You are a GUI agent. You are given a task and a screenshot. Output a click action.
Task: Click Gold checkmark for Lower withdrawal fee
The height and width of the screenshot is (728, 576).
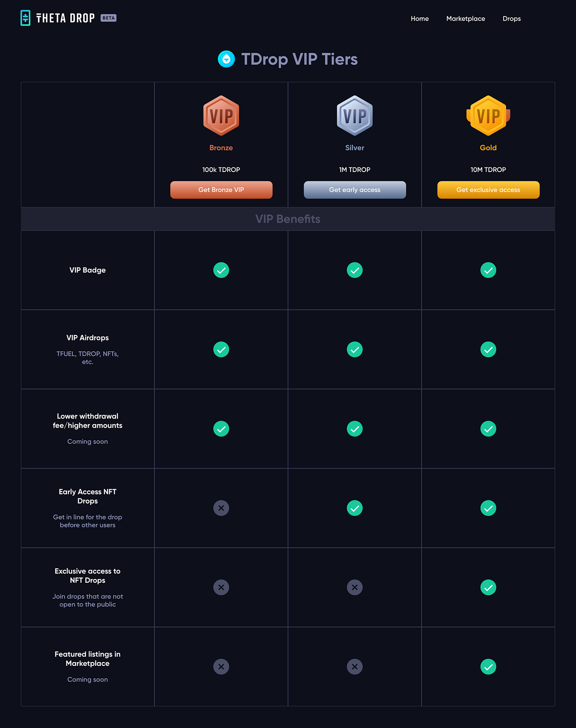click(x=488, y=429)
